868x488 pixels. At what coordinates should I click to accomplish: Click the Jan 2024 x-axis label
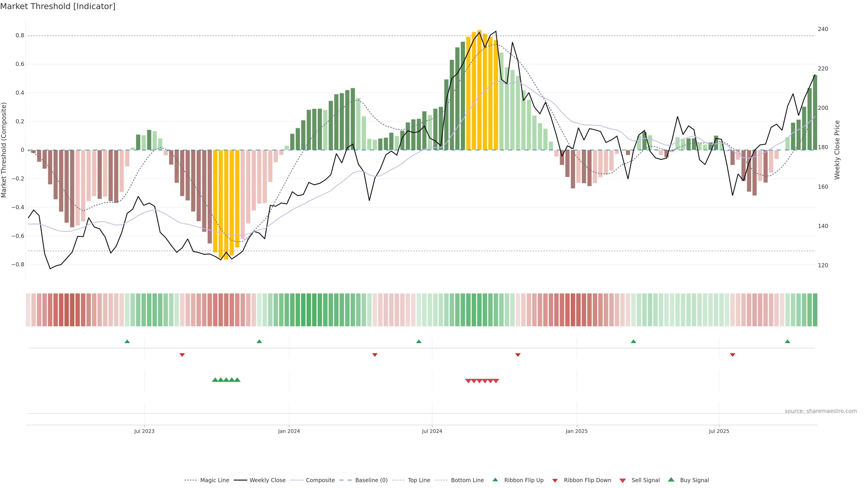pos(289,431)
